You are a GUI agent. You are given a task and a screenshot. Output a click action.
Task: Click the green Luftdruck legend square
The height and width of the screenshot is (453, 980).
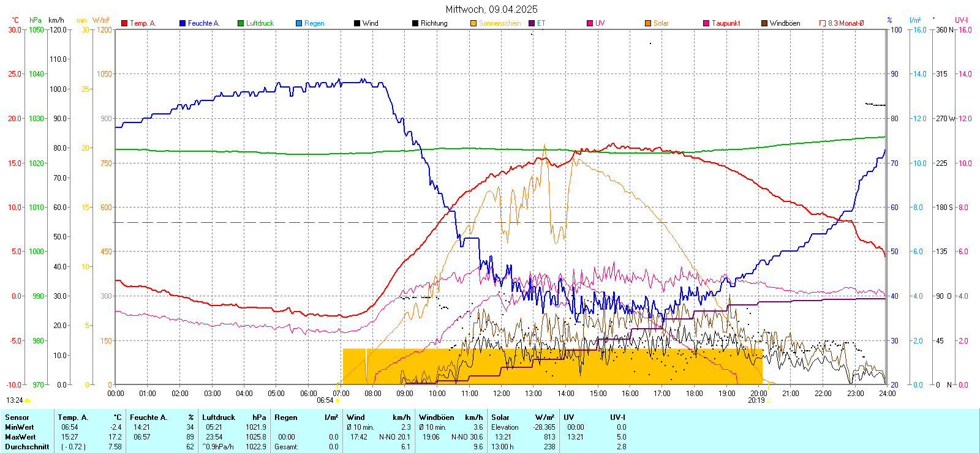pyautogui.click(x=241, y=23)
